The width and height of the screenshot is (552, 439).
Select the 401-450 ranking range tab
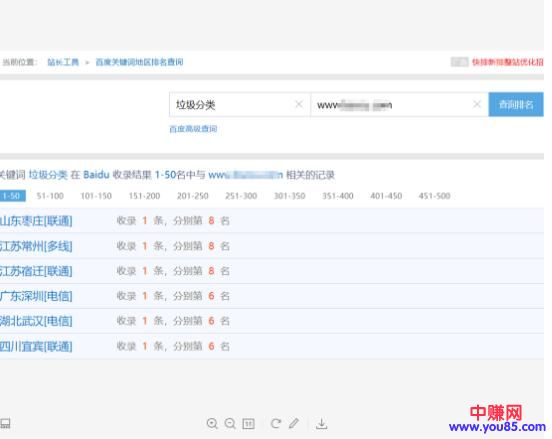(386, 196)
